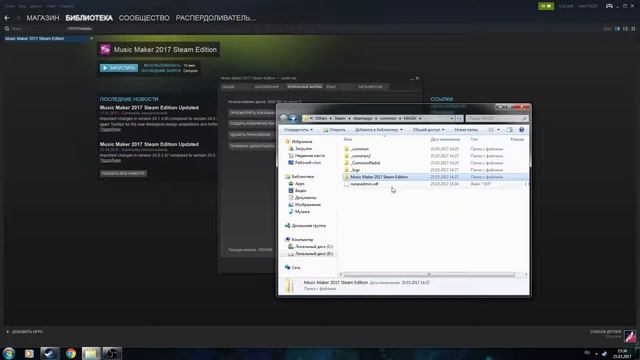Switch Steam library to list view icon
This screenshot has width=640, height=360.
625,29
